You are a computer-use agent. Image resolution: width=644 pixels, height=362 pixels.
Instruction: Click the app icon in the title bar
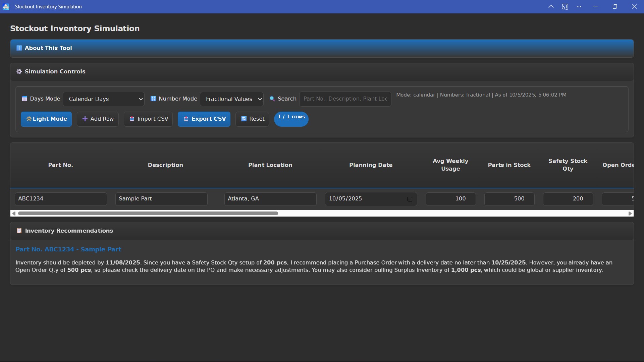6,7
